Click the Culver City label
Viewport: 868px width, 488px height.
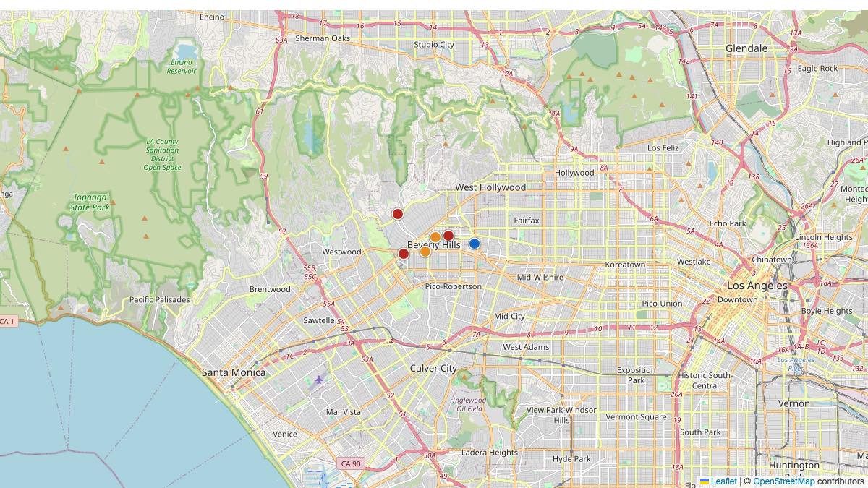[x=433, y=368]
